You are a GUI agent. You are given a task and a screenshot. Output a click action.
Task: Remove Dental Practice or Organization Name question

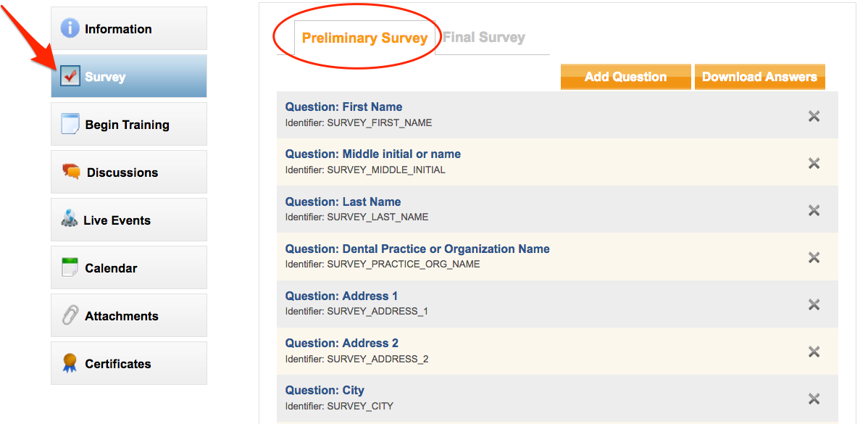814,257
